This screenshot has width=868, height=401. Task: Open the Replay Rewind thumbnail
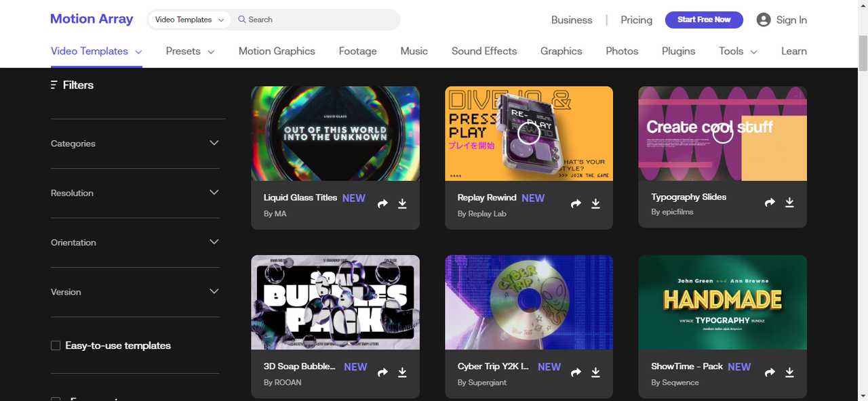click(529, 133)
